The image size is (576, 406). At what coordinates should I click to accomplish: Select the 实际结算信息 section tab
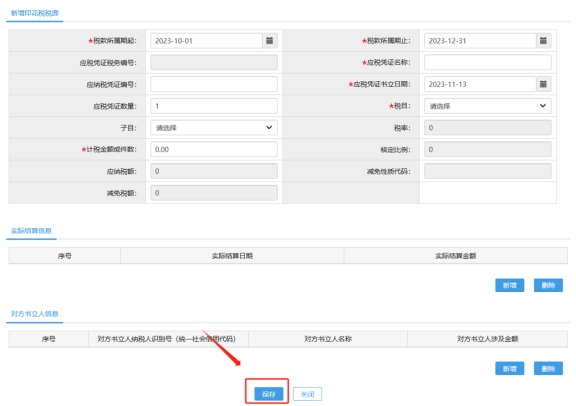pyautogui.click(x=31, y=231)
